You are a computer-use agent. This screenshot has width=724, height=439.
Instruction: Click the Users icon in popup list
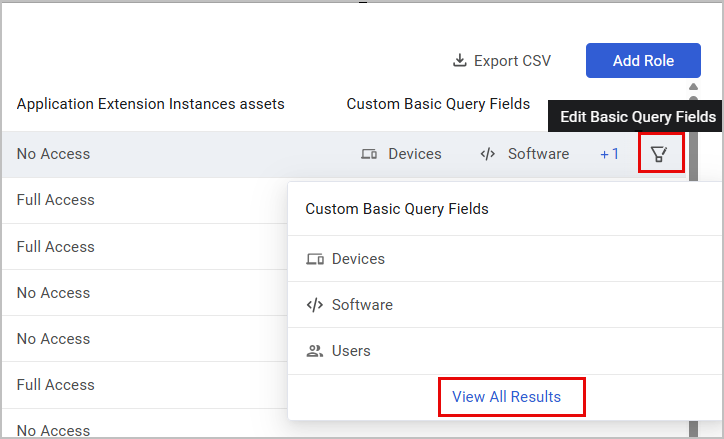(x=315, y=351)
